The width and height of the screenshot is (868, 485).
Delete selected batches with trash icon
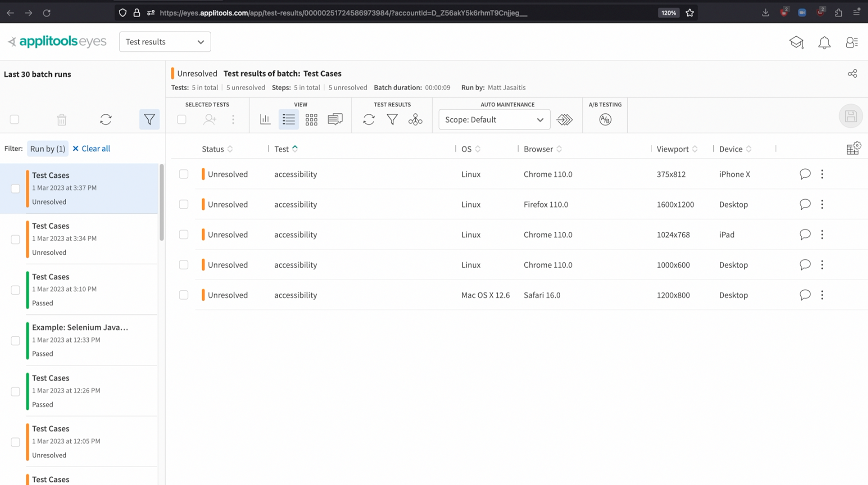(62, 119)
